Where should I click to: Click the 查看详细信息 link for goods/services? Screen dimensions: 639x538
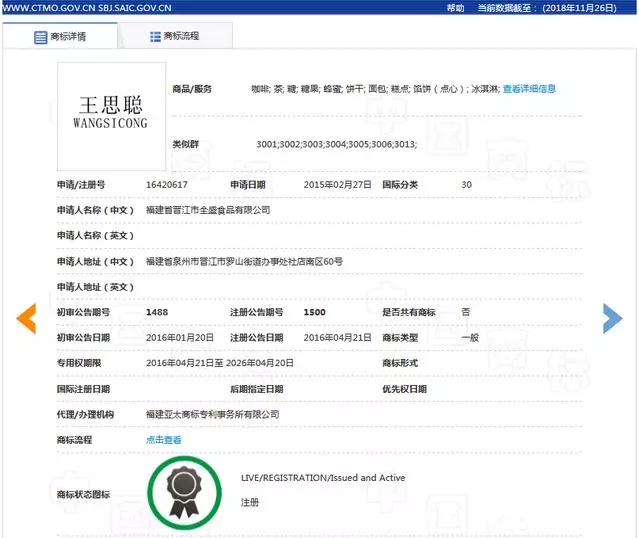[x=529, y=89]
